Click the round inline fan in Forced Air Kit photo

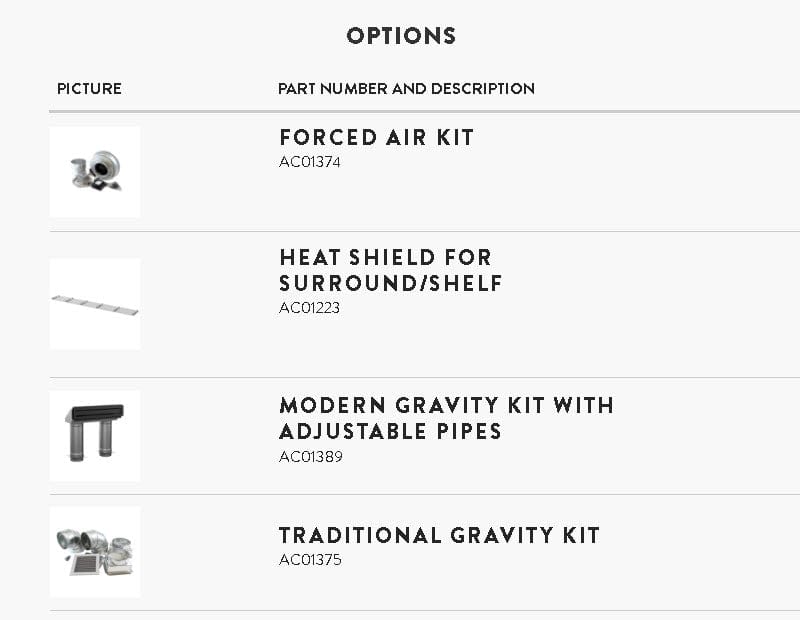(106, 163)
